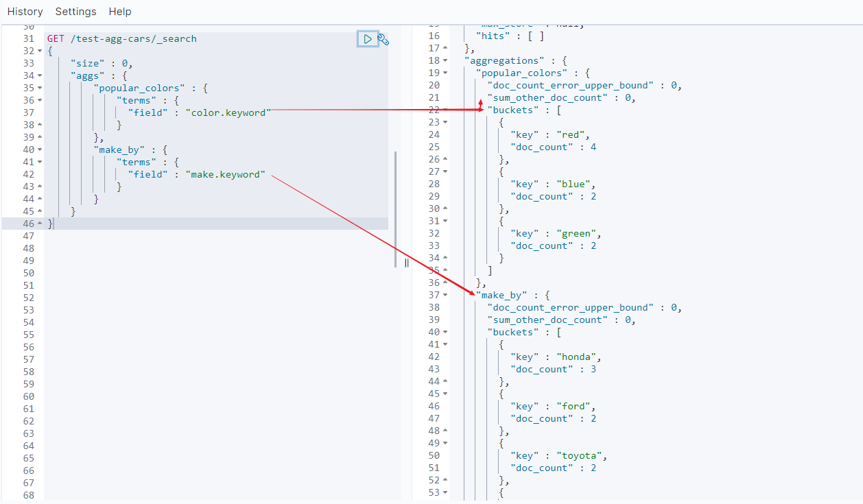Collapse response "make_by" section at line 37
863x504 pixels.
(x=445, y=296)
